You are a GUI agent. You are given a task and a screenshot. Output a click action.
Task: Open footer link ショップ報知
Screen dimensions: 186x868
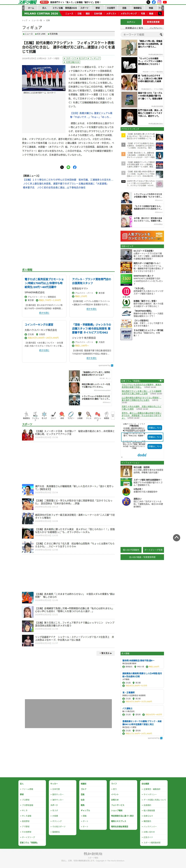[117, 811]
